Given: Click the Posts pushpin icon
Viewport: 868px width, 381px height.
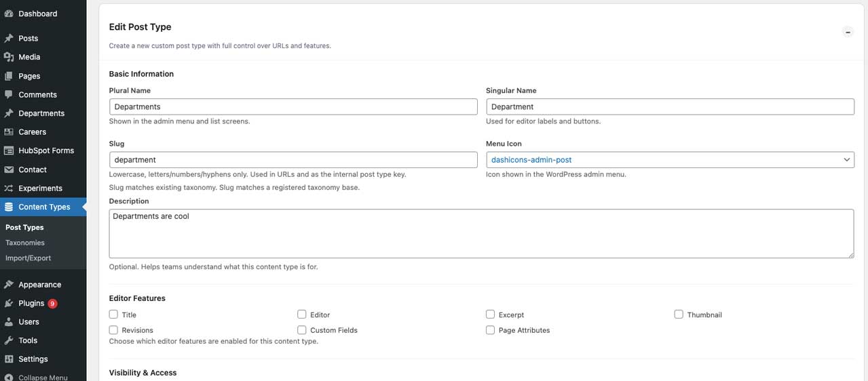Looking at the screenshot, I should click(9, 39).
